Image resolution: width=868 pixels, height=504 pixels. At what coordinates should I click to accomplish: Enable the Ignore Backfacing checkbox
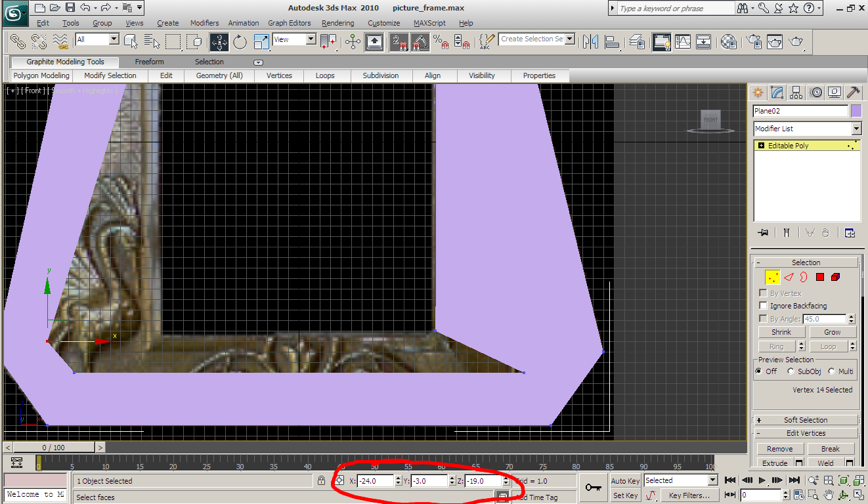763,306
